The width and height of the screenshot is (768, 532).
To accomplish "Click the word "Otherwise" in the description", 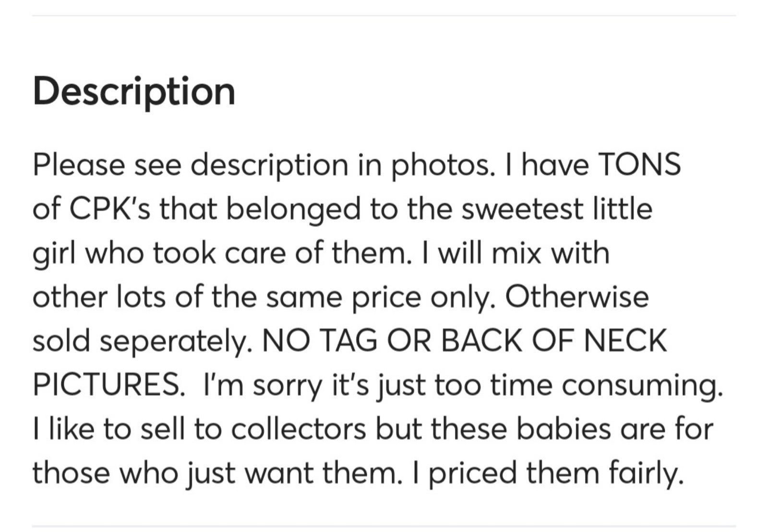I will pyautogui.click(x=576, y=297).
